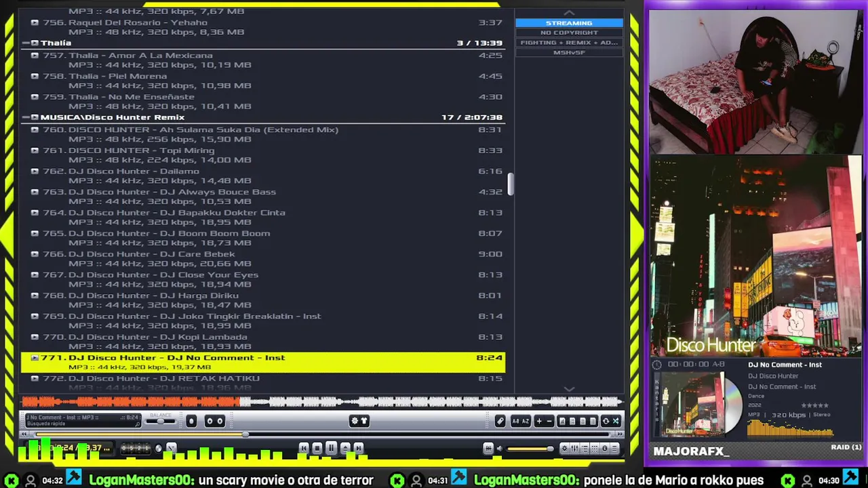Toggle checkbox for track 762 Dailamo
Image resolution: width=868 pixels, height=488 pixels.
pyautogui.click(x=35, y=171)
